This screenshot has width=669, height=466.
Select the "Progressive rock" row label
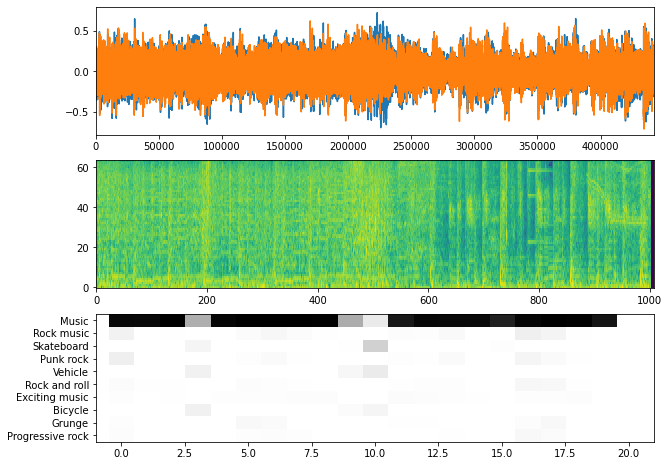48,436
